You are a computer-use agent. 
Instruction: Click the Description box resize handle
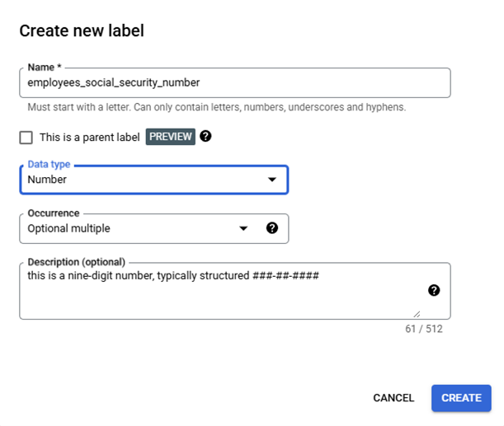[x=416, y=313]
